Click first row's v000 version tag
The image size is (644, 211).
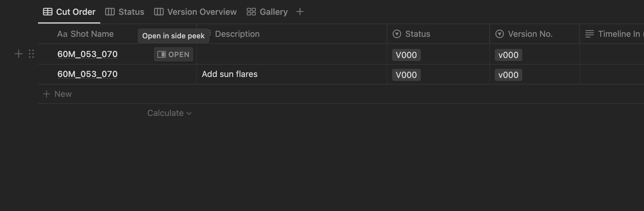(508, 55)
